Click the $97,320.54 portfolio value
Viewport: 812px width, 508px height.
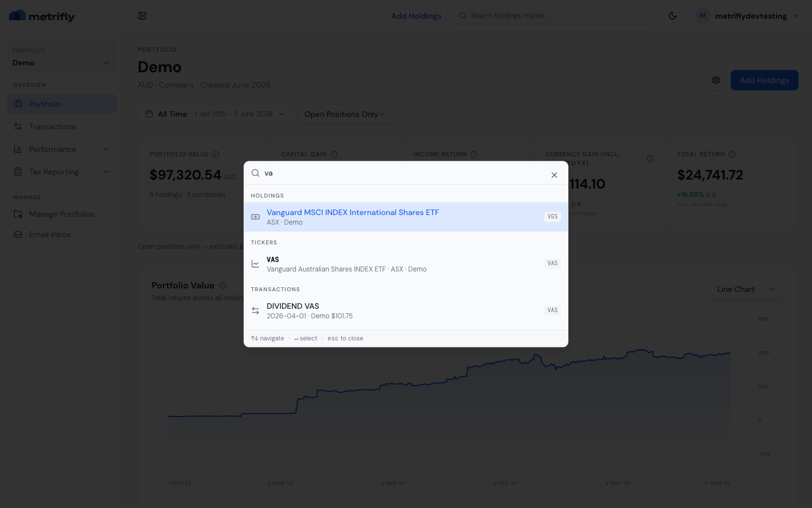185,175
